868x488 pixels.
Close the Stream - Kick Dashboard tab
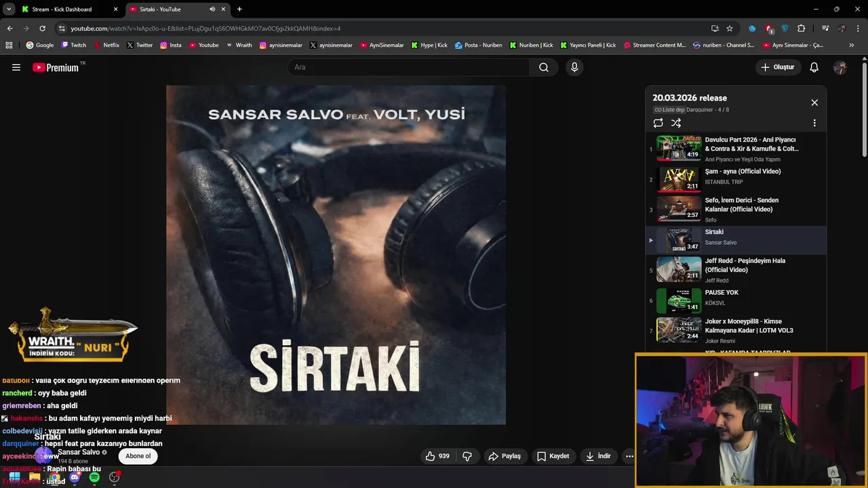115,9
